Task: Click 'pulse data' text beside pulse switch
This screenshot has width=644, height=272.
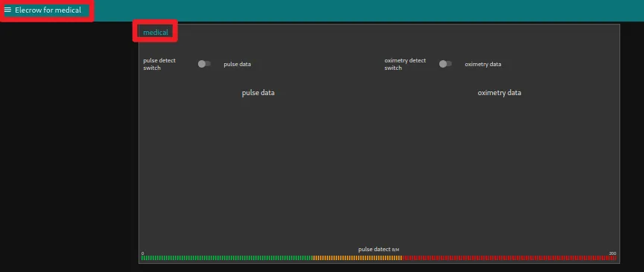Action: [x=237, y=65]
